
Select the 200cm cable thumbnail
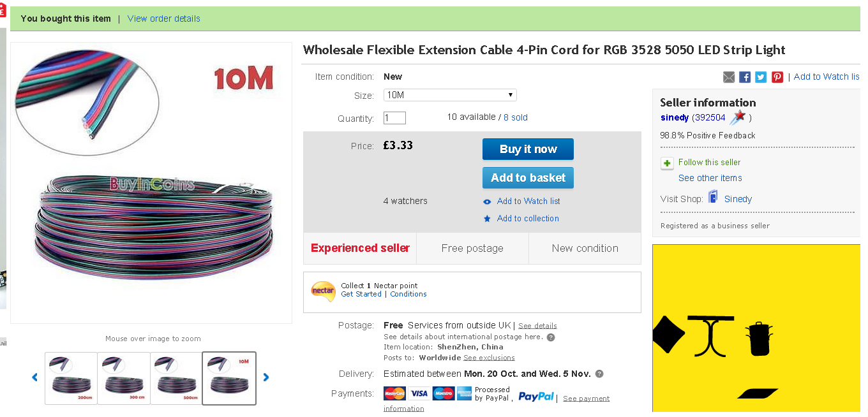(71, 378)
